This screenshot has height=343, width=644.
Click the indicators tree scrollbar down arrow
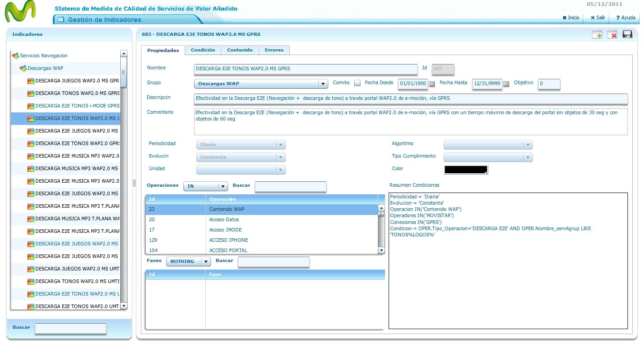pyautogui.click(x=124, y=306)
